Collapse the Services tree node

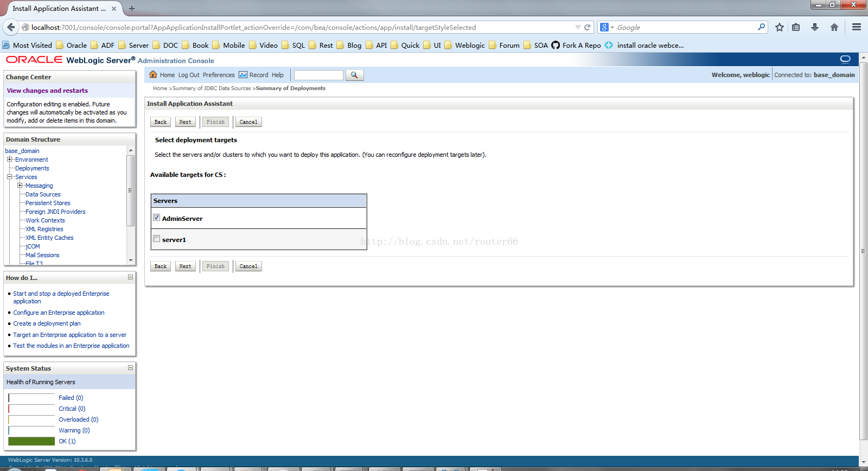coord(9,177)
